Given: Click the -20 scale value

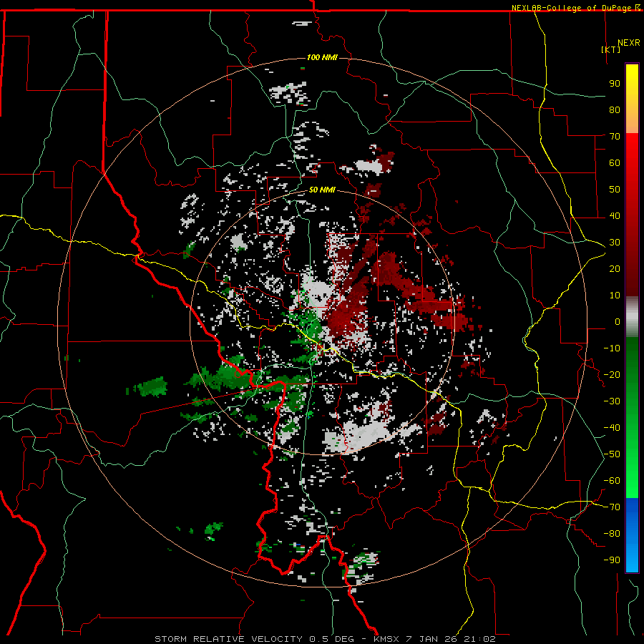Looking at the screenshot, I should coord(612,374).
